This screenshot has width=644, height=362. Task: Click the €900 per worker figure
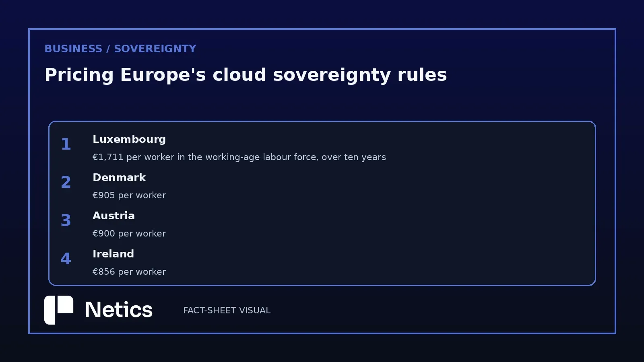(129, 234)
